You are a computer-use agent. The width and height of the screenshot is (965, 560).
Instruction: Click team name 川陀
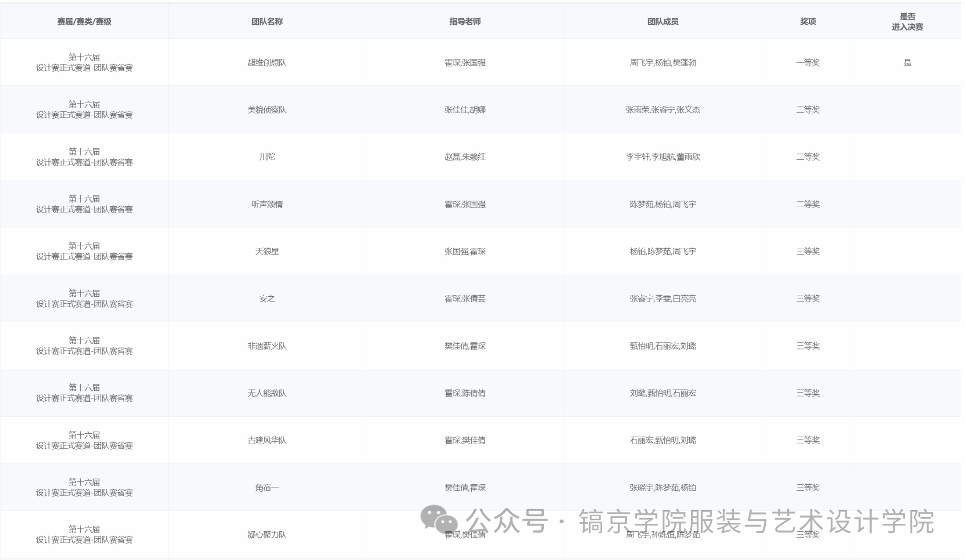point(267,157)
